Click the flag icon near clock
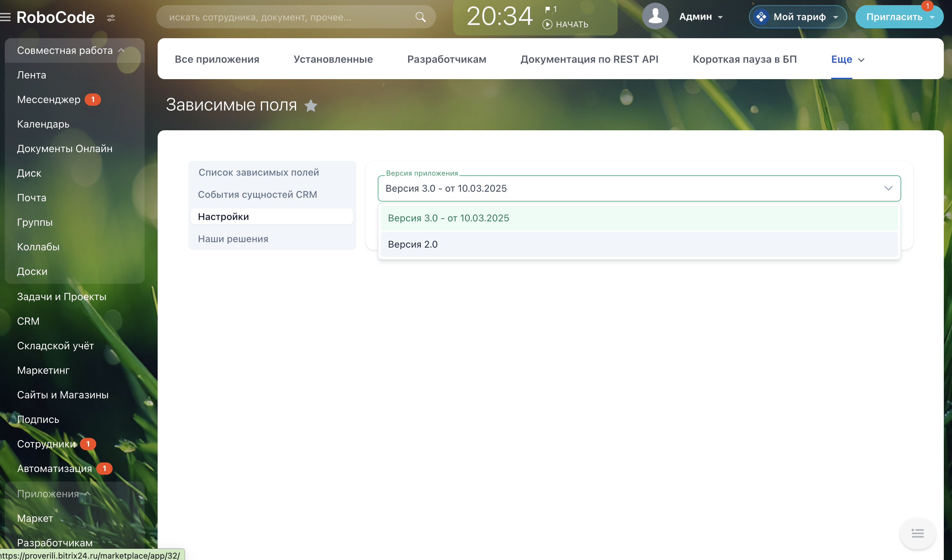This screenshot has width=952, height=560. tap(547, 9)
